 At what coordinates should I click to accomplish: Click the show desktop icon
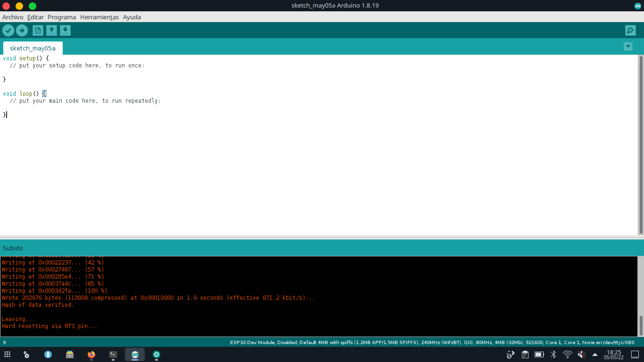click(635, 354)
